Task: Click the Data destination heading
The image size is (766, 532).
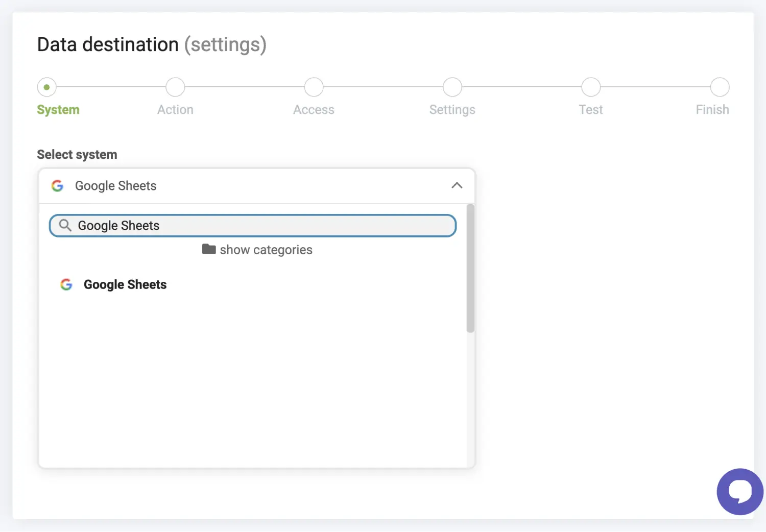Action: pos(152,45)
